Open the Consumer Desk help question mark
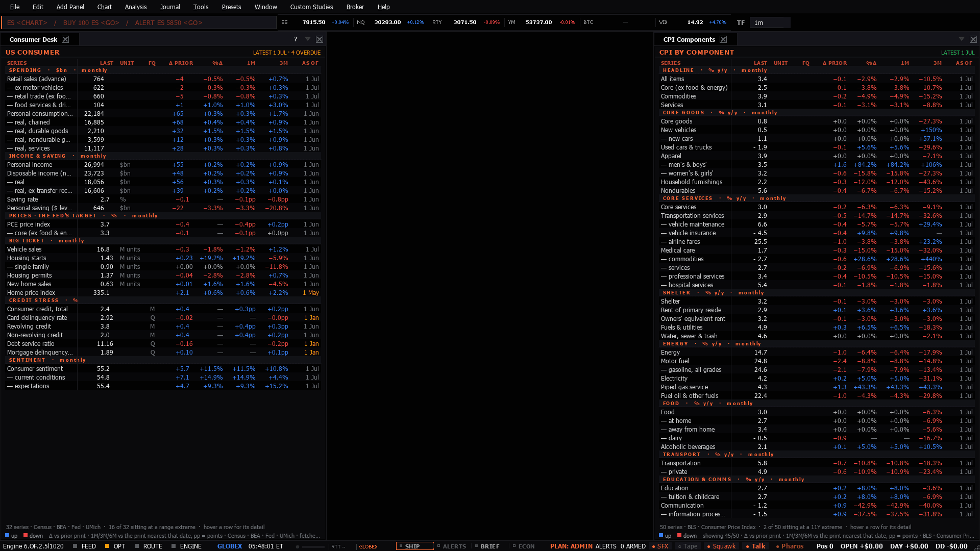This screenshot has height=551, width=980. [296, 39]
